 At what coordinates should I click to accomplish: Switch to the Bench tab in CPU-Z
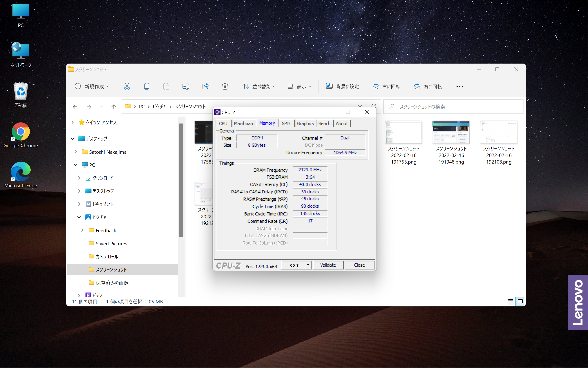pyautogui.click(x=324, y=123)
